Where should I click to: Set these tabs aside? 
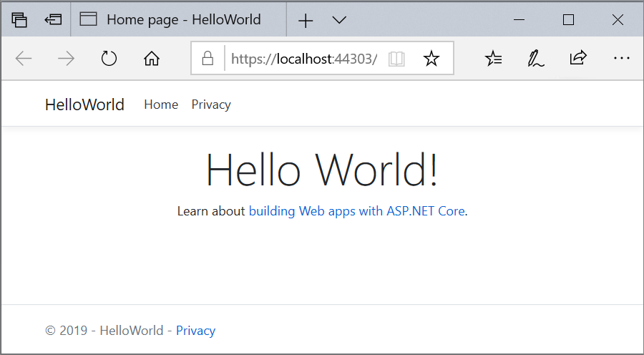click(53, 19)
